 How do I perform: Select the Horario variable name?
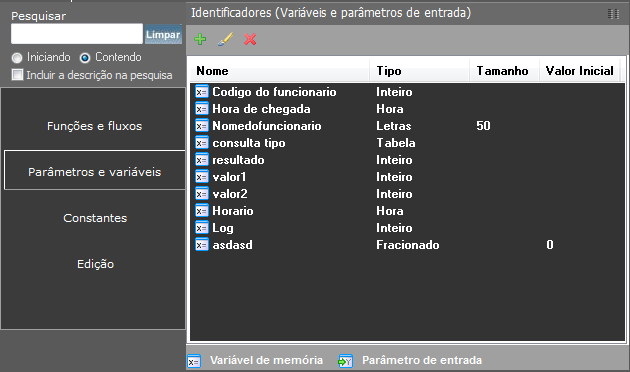[233, 211]
